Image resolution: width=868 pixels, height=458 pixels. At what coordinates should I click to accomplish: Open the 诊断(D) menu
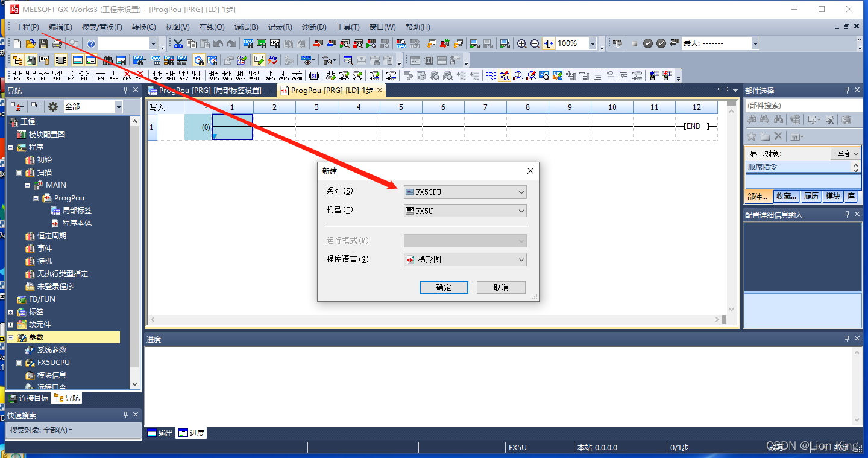[x=314, y=27]
